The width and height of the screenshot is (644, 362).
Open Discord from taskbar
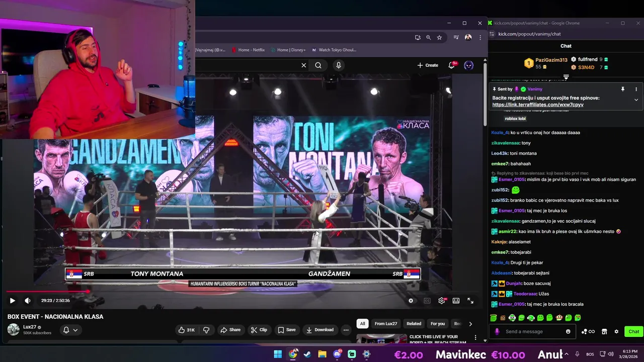click(337, 354)
